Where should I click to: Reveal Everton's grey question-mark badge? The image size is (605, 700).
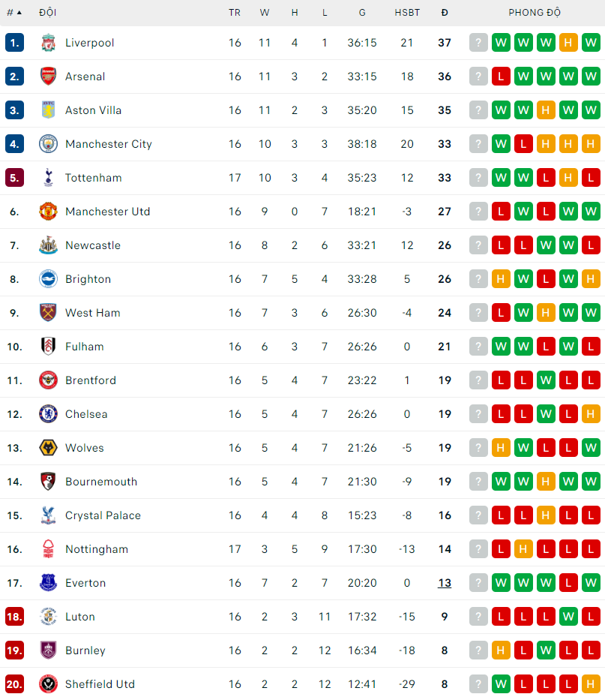(478, 583)
